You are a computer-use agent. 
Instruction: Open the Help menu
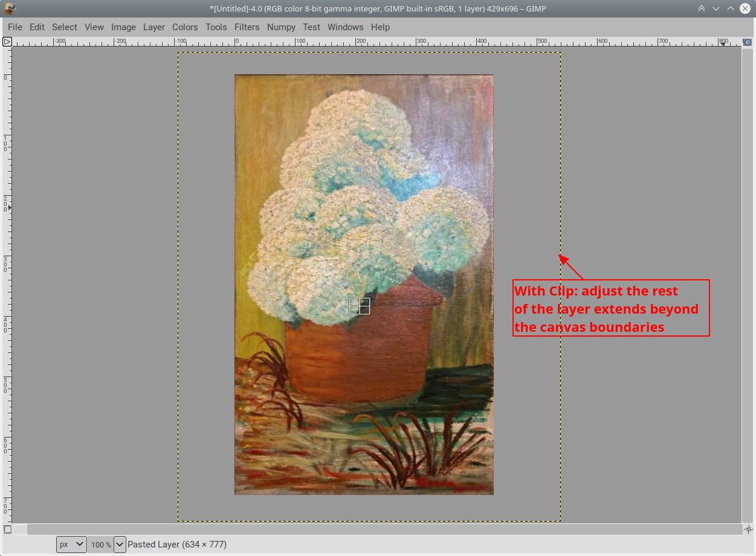tap(380, 27)
